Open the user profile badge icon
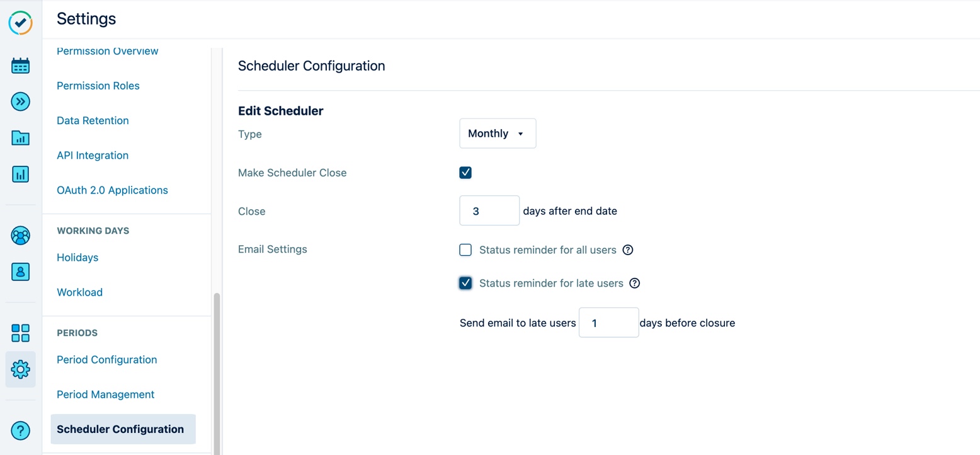Screen dimensions: 980x455 pyautogui.click(x=21, y=272)
